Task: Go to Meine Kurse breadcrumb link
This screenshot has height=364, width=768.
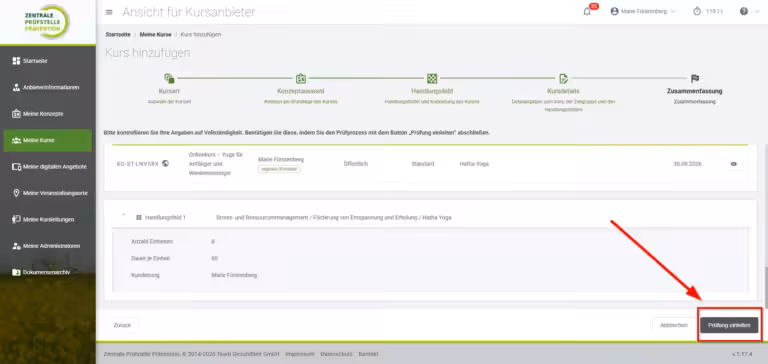Action: tap(155, 35)
